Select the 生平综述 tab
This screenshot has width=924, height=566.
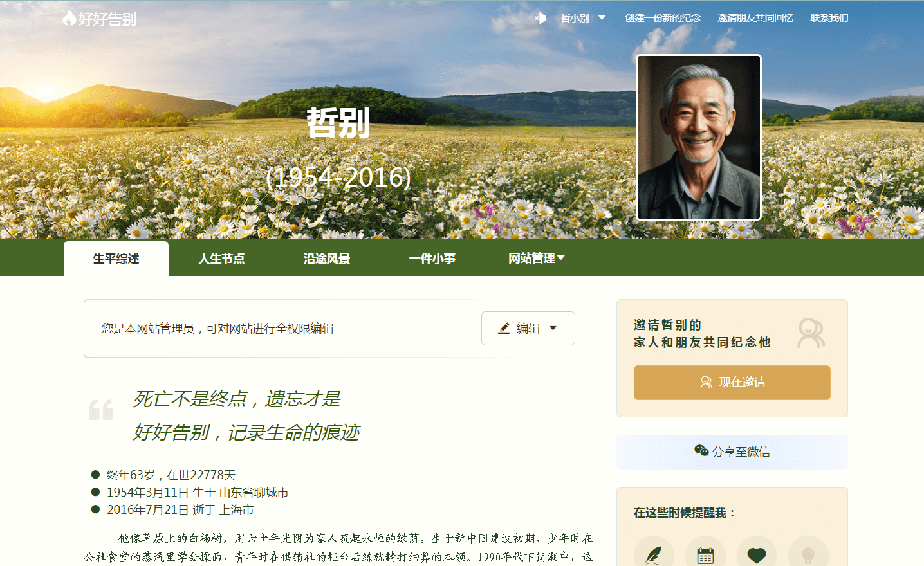coord(116,259)
